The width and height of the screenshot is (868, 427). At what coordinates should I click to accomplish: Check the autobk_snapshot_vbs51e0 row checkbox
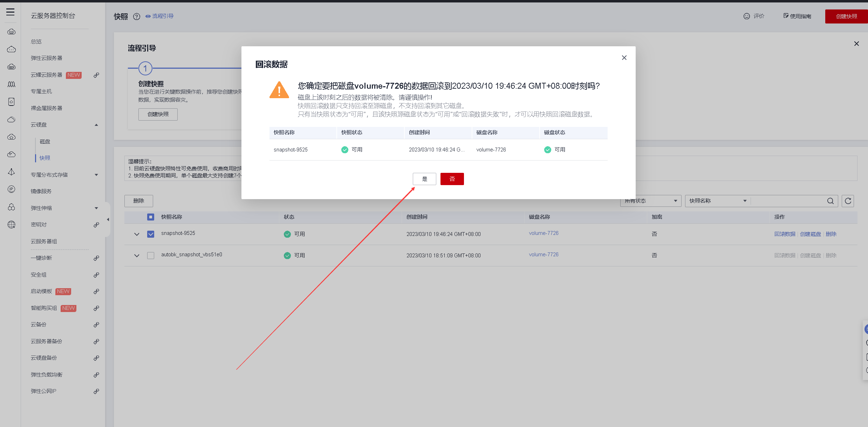point(151,256)
